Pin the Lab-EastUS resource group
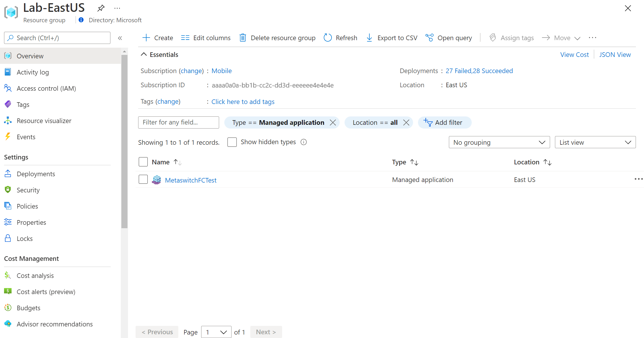 coord(101,8)
